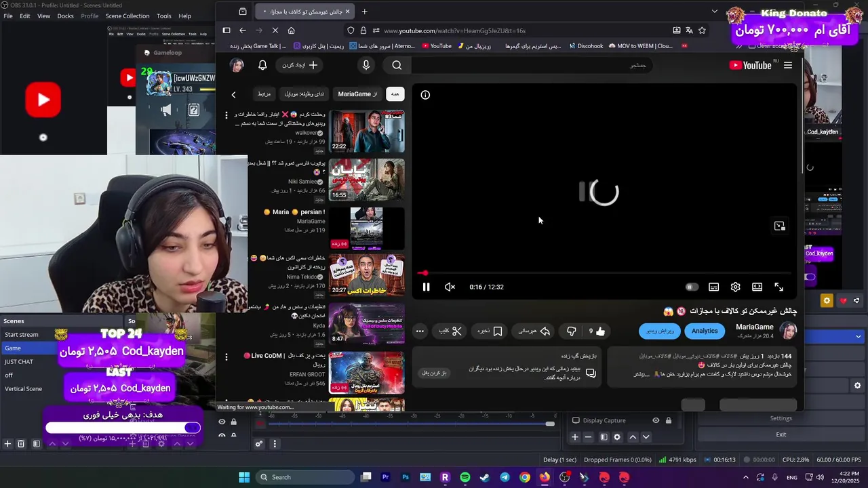This screenshot has width=868, height=488.
Task: Open the live chat replay button
Action: point(435,373)
